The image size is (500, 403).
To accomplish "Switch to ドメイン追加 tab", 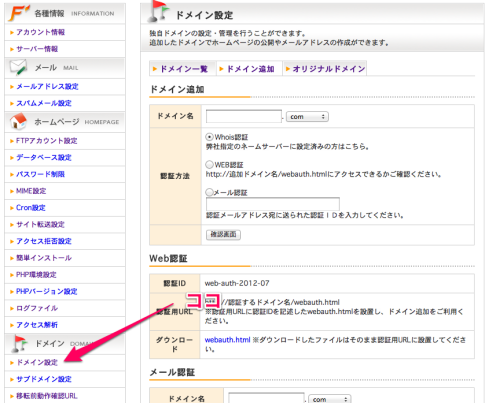I will [x=250, y=69].
